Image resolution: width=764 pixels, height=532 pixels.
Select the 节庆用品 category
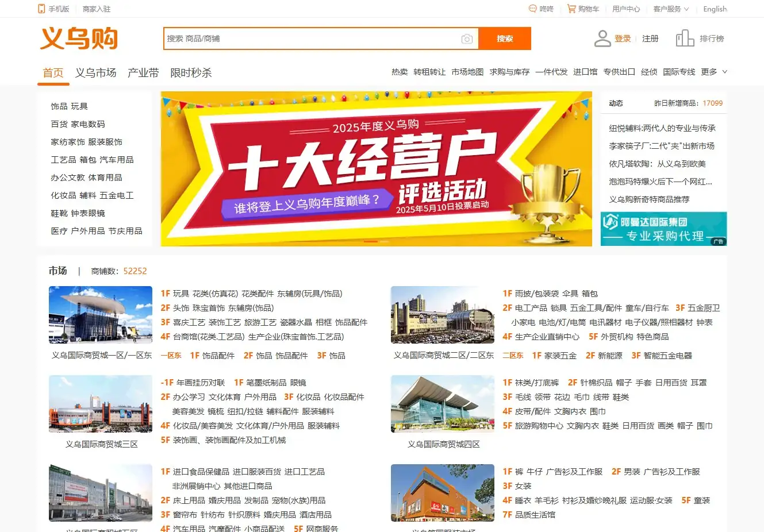pos(125,231)
